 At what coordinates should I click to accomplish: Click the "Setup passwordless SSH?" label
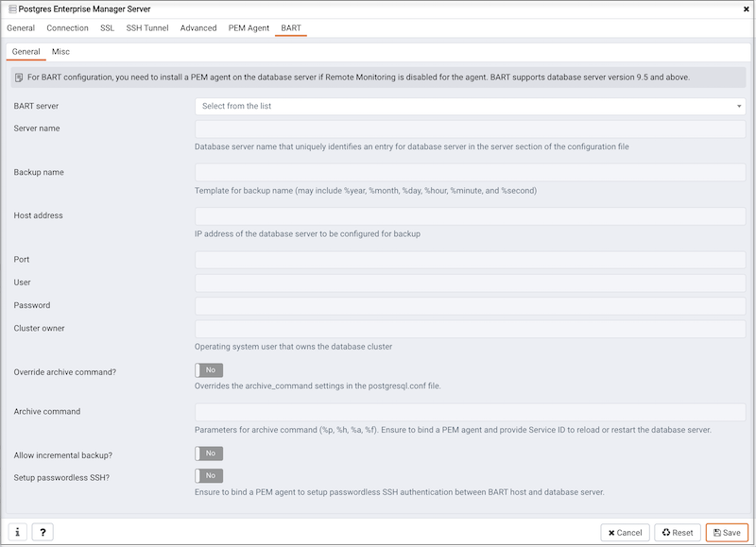pyautogui.click(x=61, y=478)
